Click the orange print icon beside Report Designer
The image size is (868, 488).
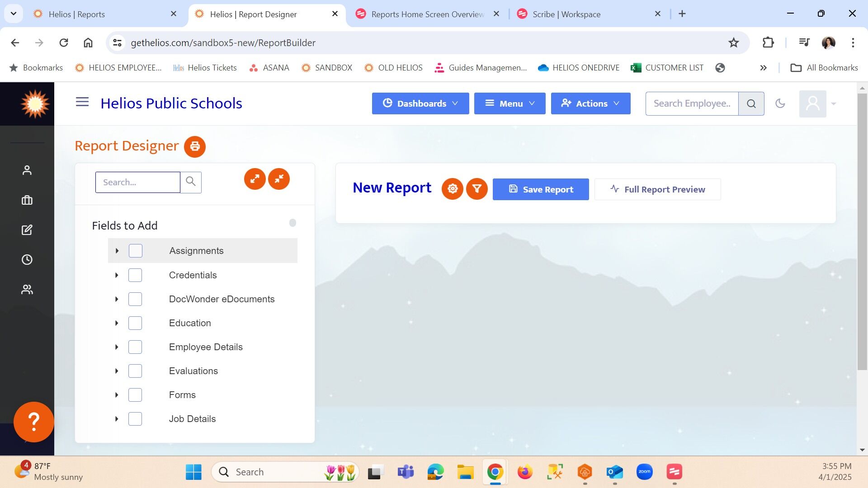point(195,147)
